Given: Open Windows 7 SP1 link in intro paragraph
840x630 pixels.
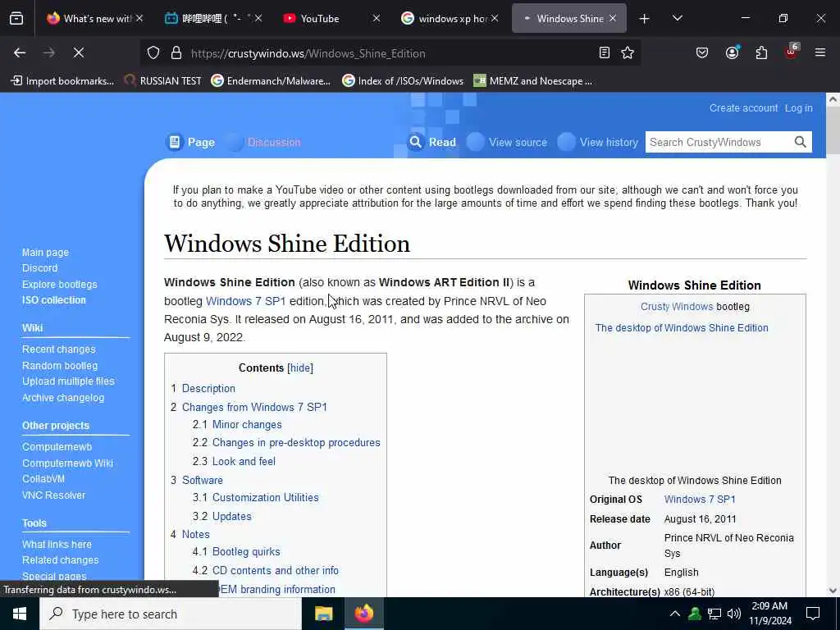Looking at the screenshot, I should tap(246, 301).
